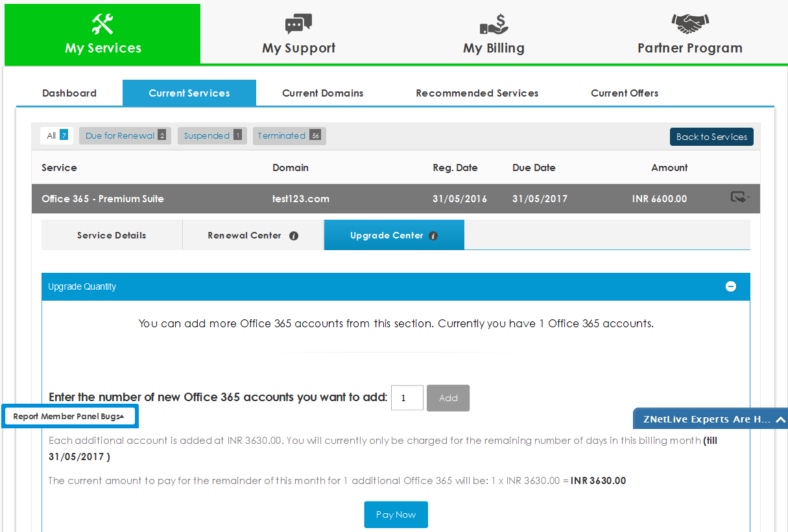Click the My Services wrench icon
The image size is (788, 532).
[102, 23]
